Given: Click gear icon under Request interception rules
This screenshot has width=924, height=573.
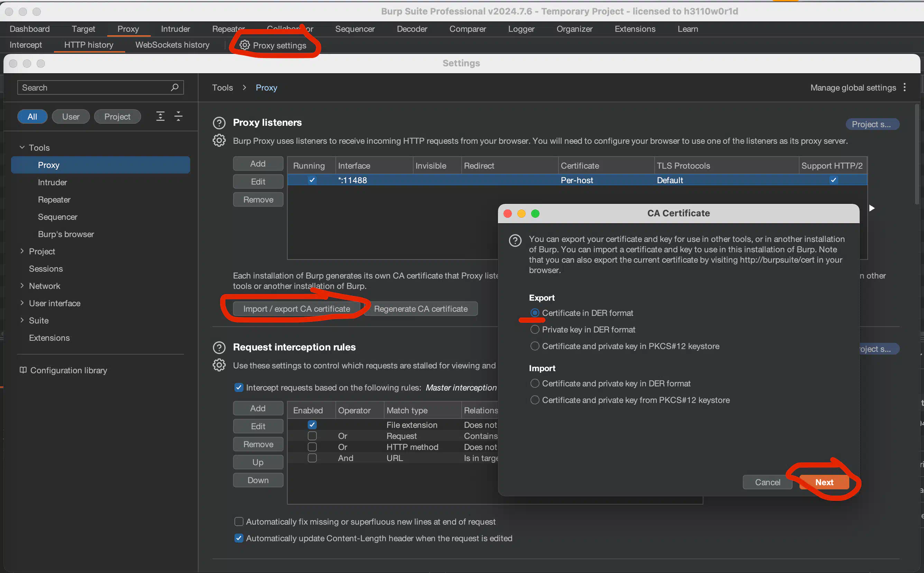Looking at the screenshot, I should (219, 365).
